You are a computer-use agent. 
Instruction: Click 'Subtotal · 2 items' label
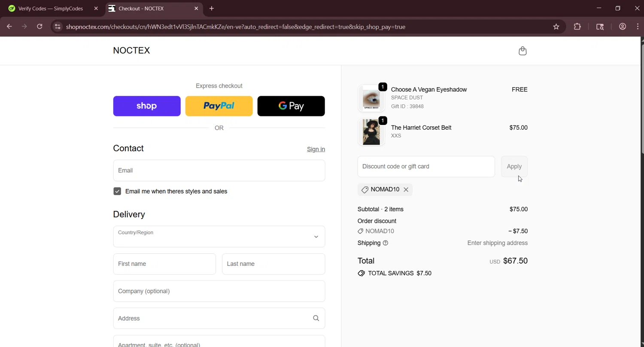(x=380, y=210)
